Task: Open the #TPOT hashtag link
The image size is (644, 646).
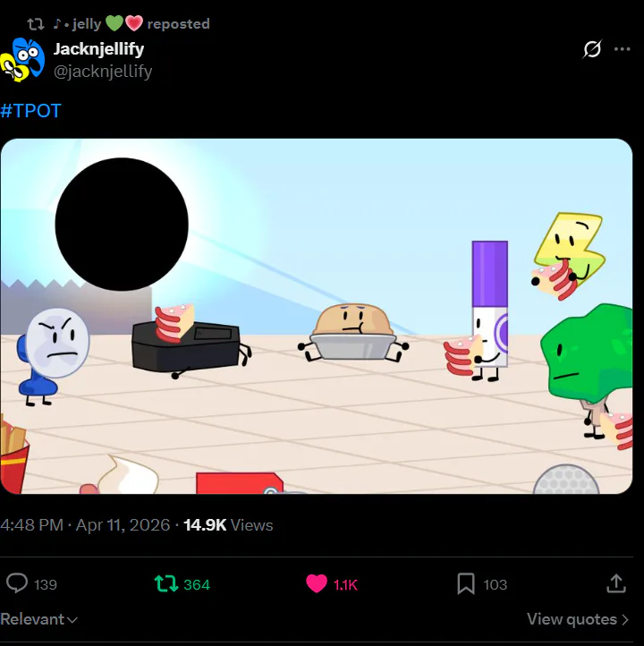Action: coord(30,111)
